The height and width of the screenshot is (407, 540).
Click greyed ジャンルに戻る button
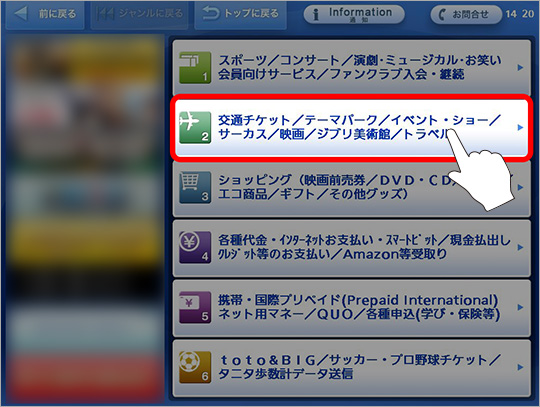[139, 14]
